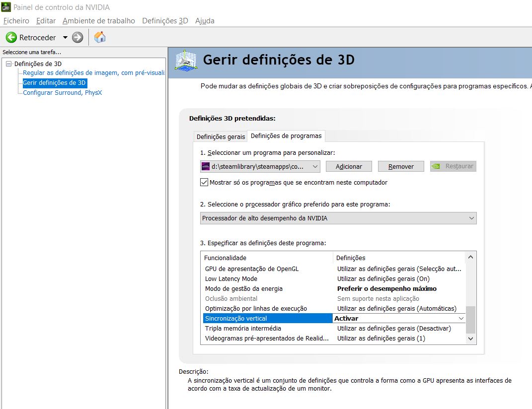The height and width of the screenshot is (409, 532).
Task: Open the Sincronização vertical value dropdown
Action: (460, 318)
